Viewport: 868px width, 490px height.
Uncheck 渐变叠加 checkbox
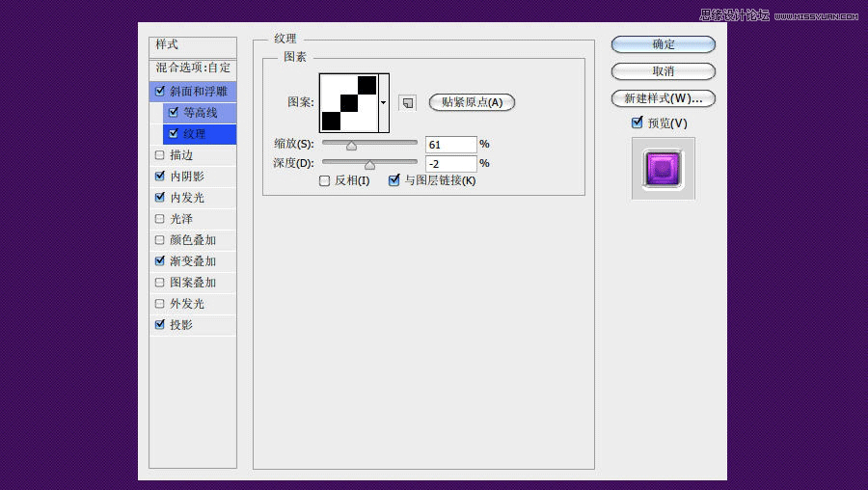tap(160, 260)
